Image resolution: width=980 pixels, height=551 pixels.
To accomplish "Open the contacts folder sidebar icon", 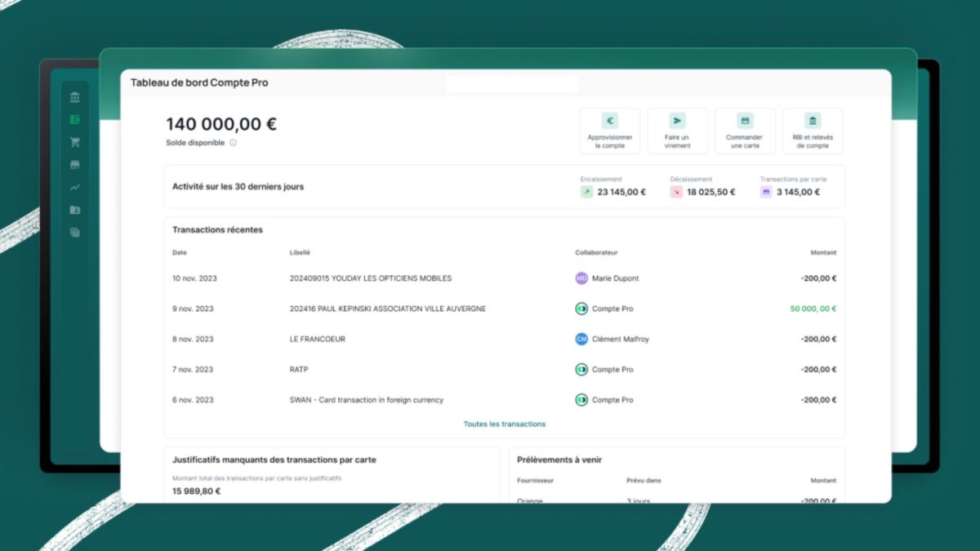I will (x=75, y=210).
